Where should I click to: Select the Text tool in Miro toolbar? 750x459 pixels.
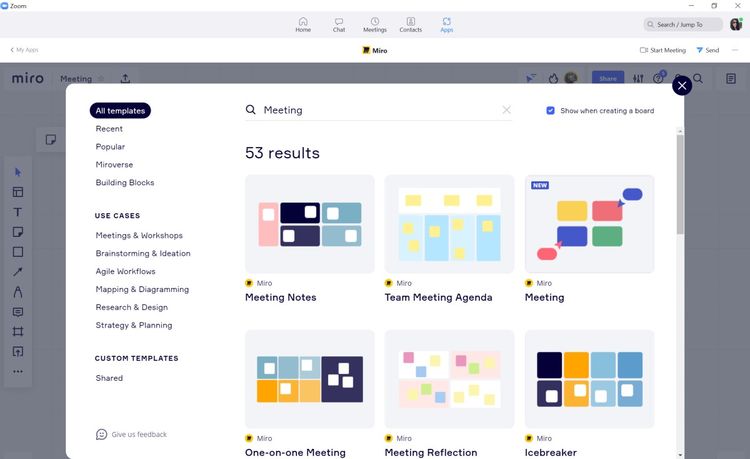pos(18,212)
